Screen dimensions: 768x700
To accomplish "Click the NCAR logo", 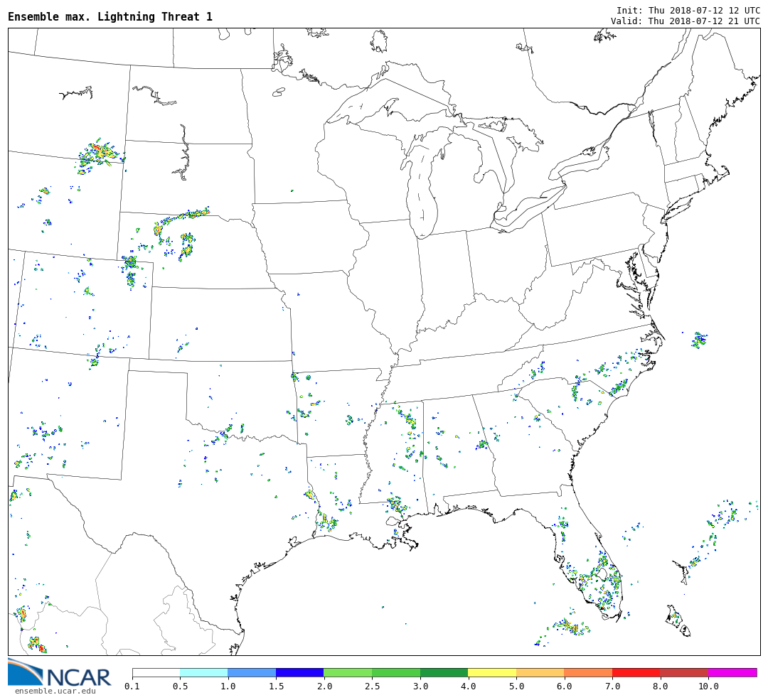I will (59, 672).
